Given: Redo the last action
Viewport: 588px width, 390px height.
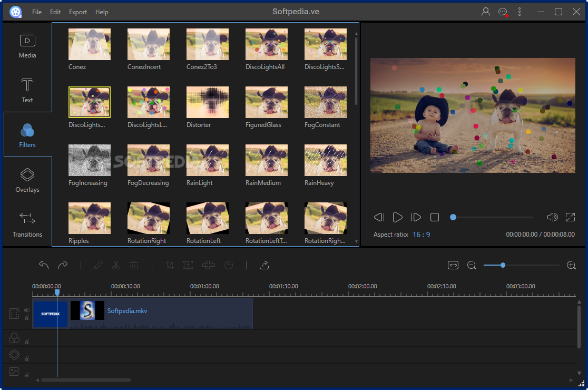Looking at the screenshot, I should tap(63, 265).
